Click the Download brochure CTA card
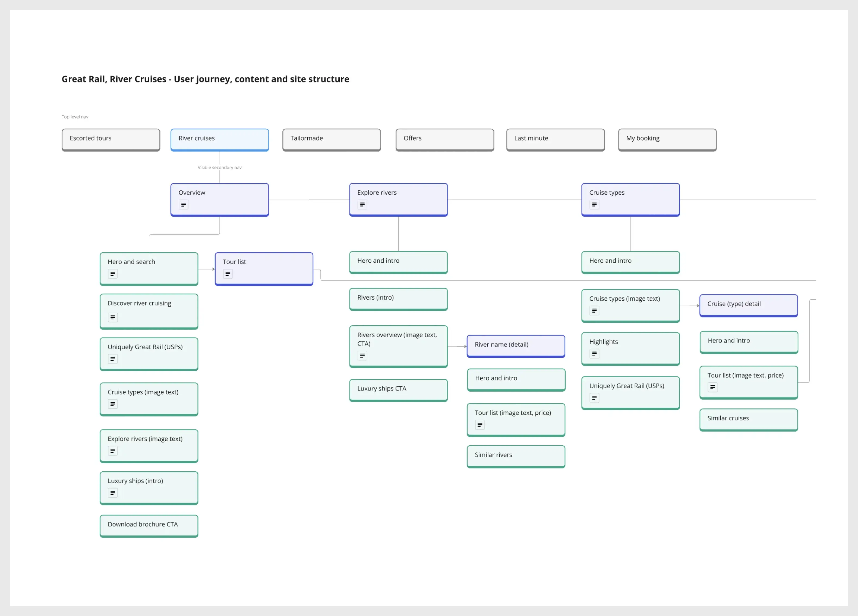The width and height of the screenshot is (858, 616). (149, 525)
